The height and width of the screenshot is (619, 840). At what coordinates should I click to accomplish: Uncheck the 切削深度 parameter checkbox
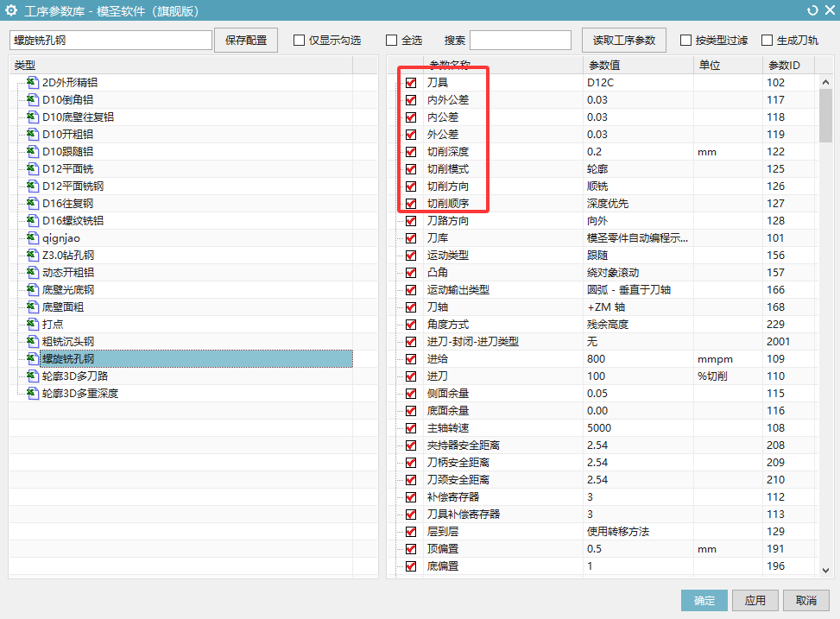(411, 152)
